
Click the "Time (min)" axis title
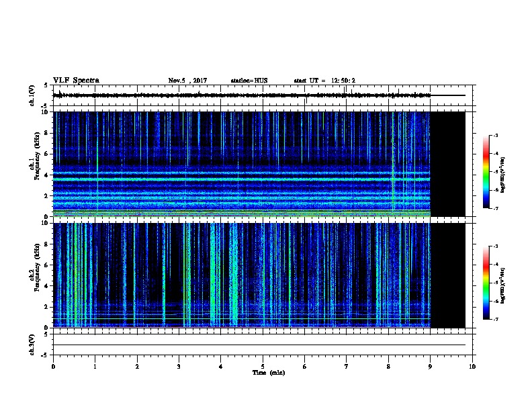pyautogui.click(x=269, y=373)
